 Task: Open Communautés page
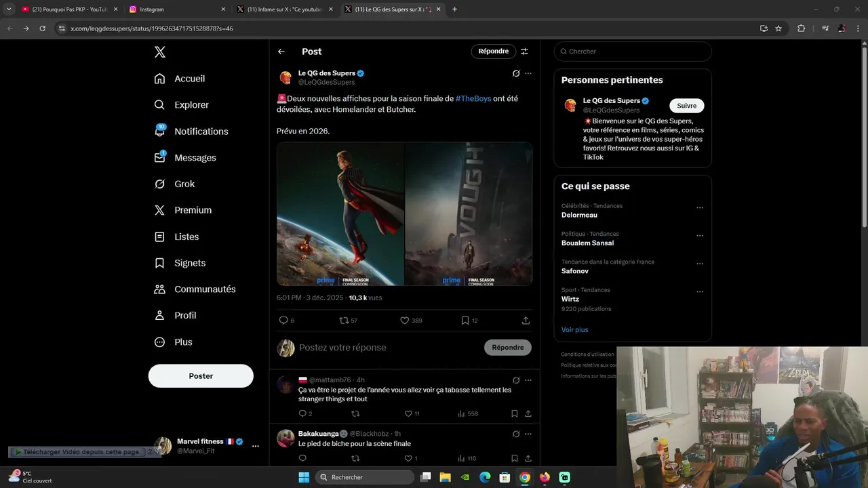[x=195, y=289]
